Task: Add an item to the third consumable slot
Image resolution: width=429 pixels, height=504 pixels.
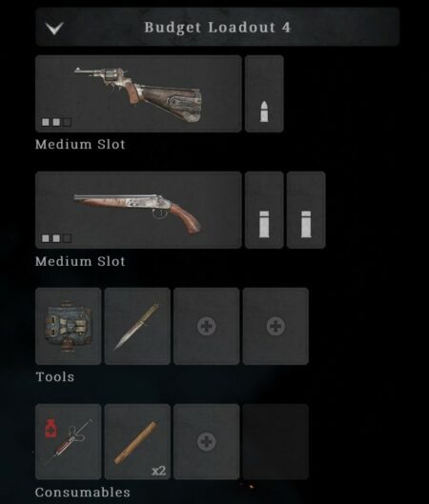Action: [207, 442]
